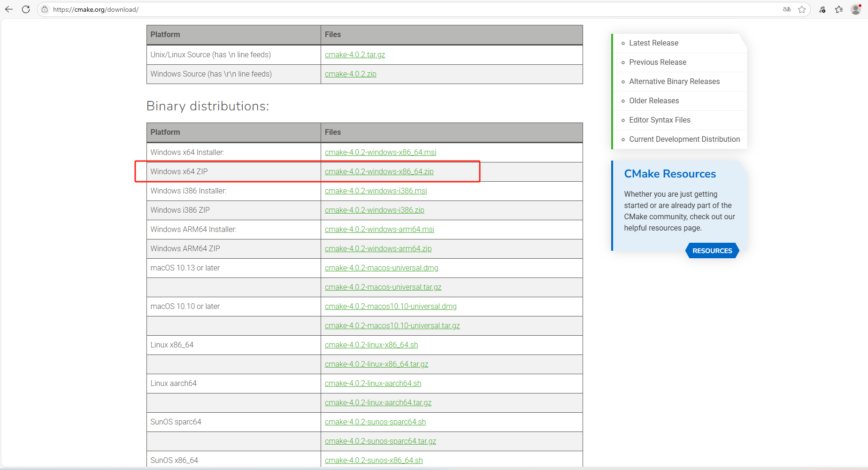Select the 'macOS 10.10 or later' cell

pyautogui.click(x=233, y=306)
